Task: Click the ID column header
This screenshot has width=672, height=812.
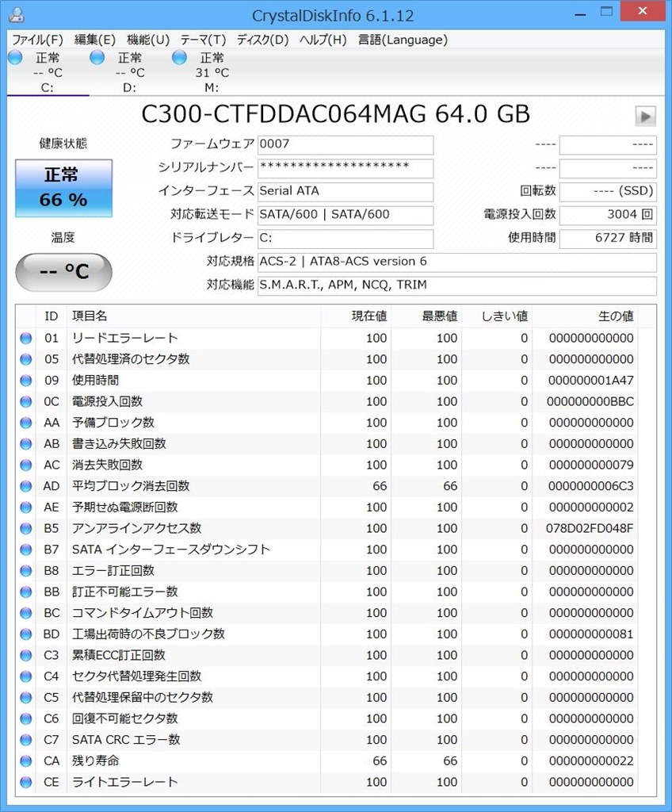Action: pos(52,316)
